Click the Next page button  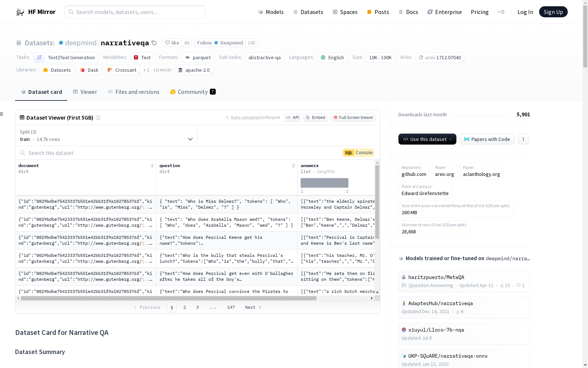tap(253, 307)
